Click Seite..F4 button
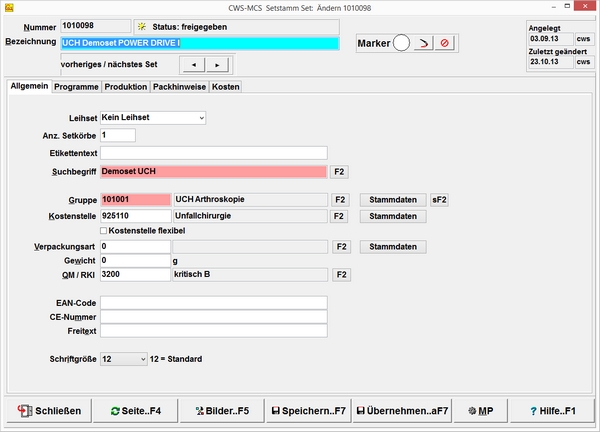Image resolution: width=600 pixels, height=432 pixels. [135, 411]
